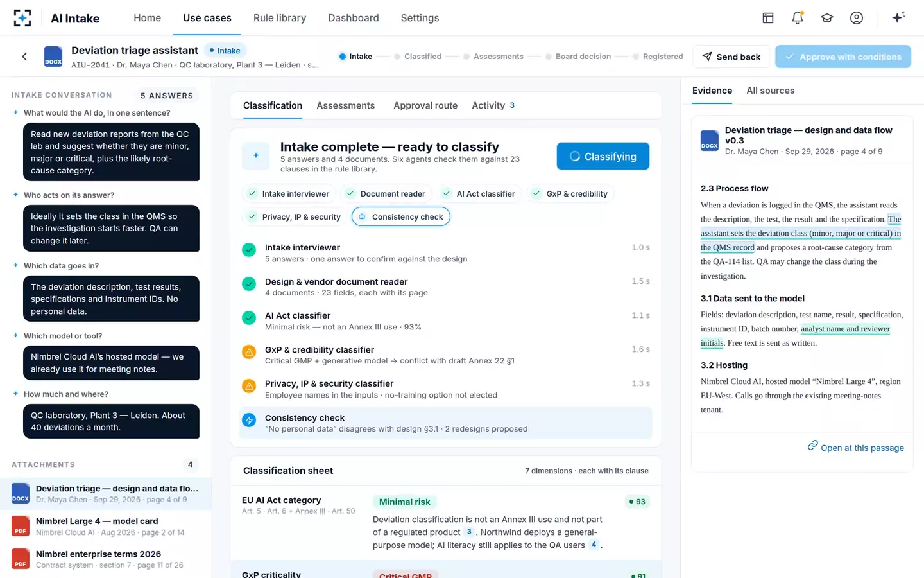Click the Send back button
Screen dimensions: 924x578
pos(731,57)
